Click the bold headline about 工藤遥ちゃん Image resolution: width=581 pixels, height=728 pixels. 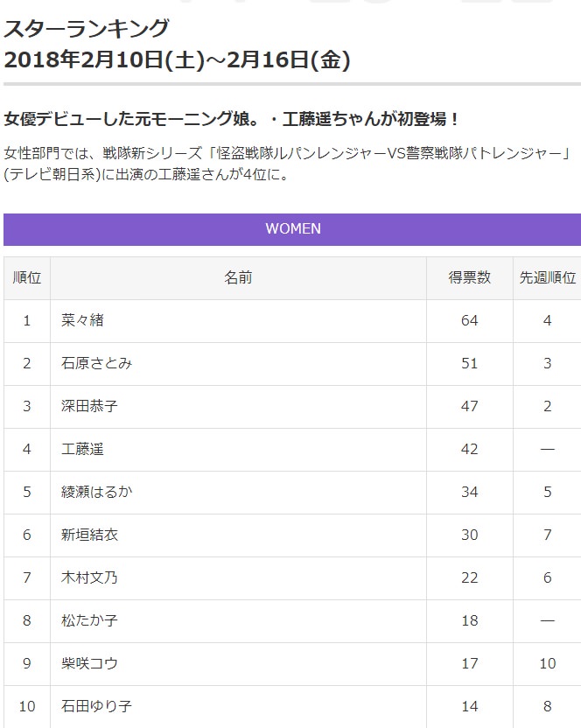coord(232,119)
